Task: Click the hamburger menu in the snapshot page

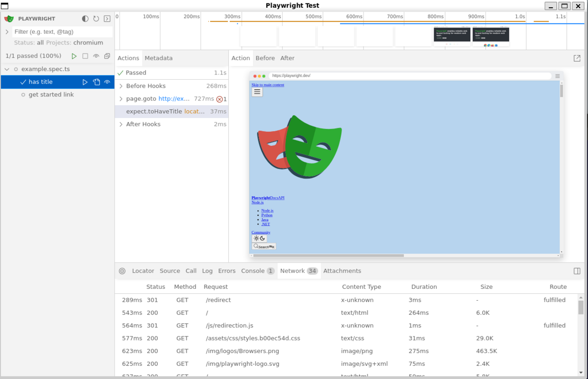Action: point(257,92)
